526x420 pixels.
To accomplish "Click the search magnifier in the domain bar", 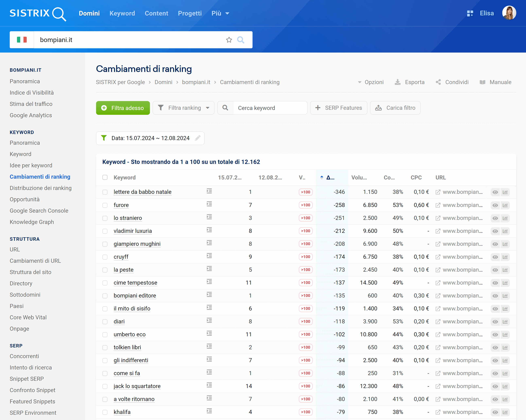I will pyautogui.click(x=241, y=40).
